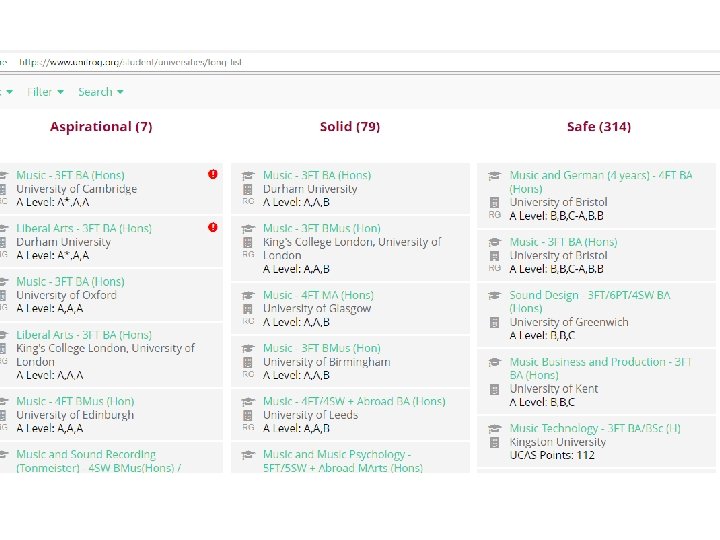Click graduation cap icon beside Sound Design course

pos(495,295)
